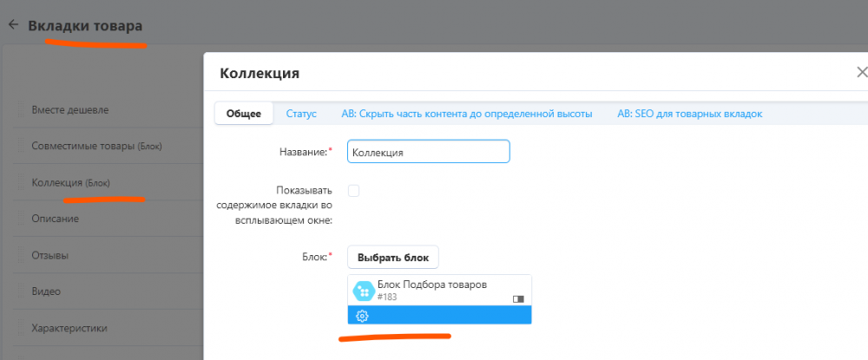The image size is (868, 360).
Task: Close the Коллекция dialog with the X
Action: (861, 72)
